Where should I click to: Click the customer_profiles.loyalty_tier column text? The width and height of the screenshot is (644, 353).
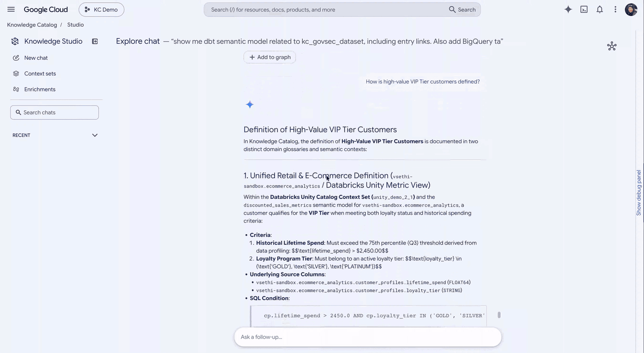click(348, 290)
